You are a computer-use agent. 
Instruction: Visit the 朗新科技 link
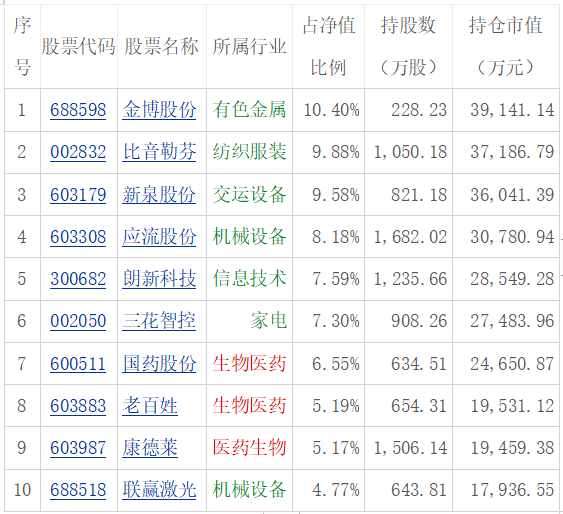tap(159, 279)
